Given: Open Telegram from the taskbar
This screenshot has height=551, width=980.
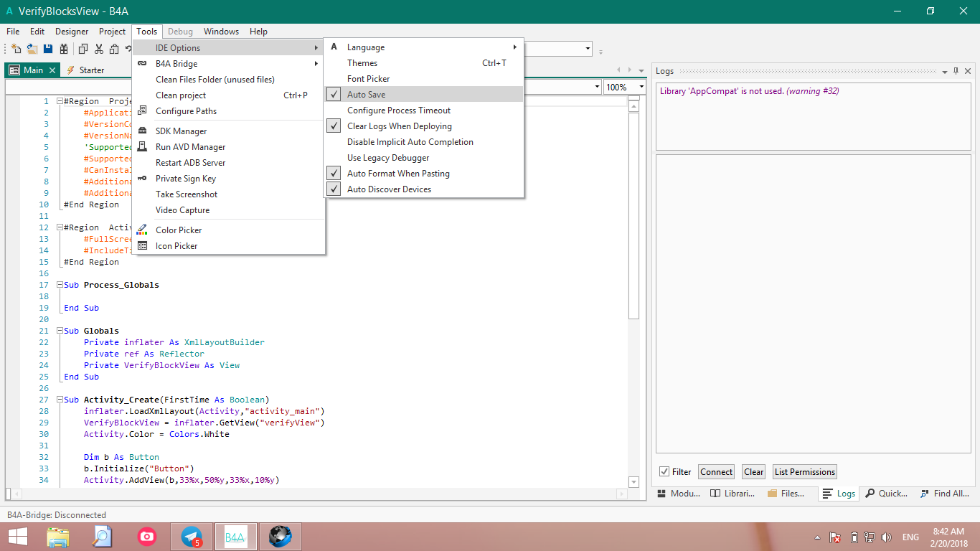Looking at the screenshot, I should click(192, 536).
